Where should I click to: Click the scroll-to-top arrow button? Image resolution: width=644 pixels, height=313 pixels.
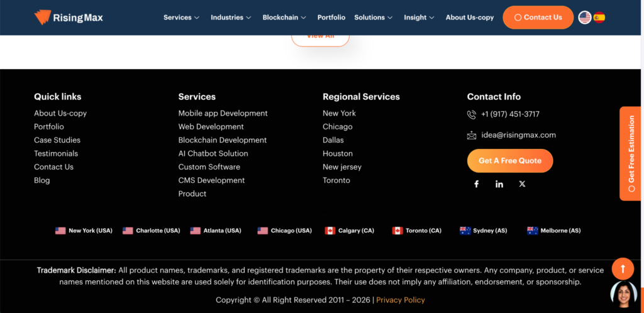coord(623,269)
